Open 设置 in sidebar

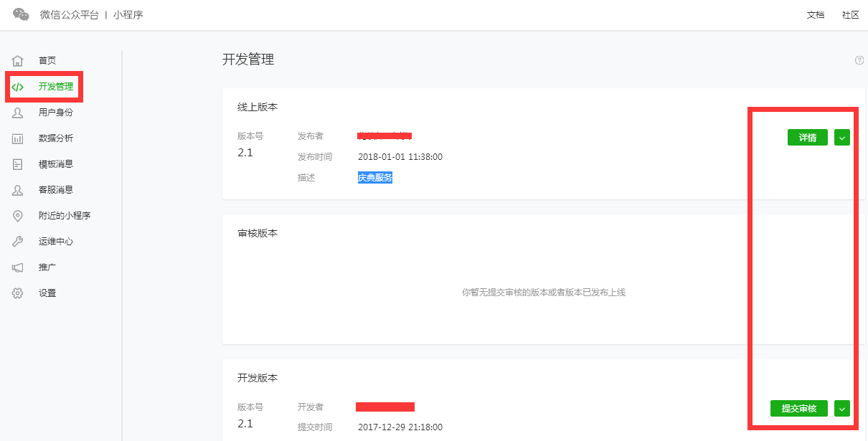point(47,293)
